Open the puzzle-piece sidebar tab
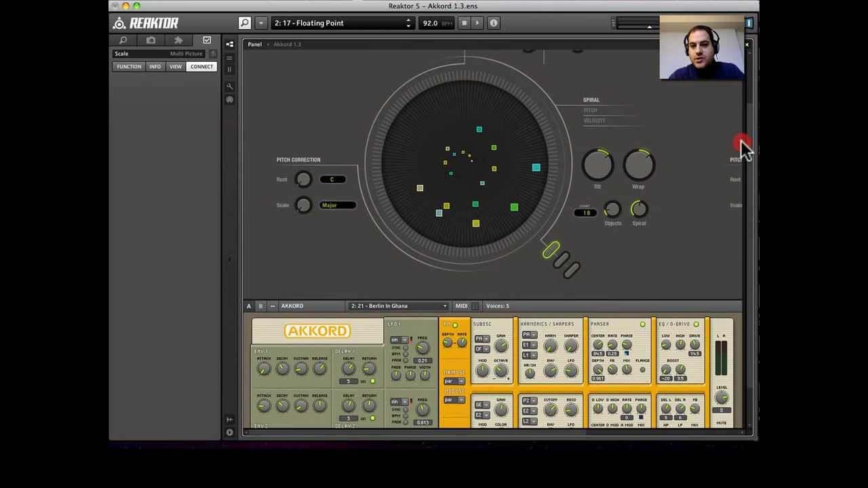The image size is (868, 488). click(178, 41)
